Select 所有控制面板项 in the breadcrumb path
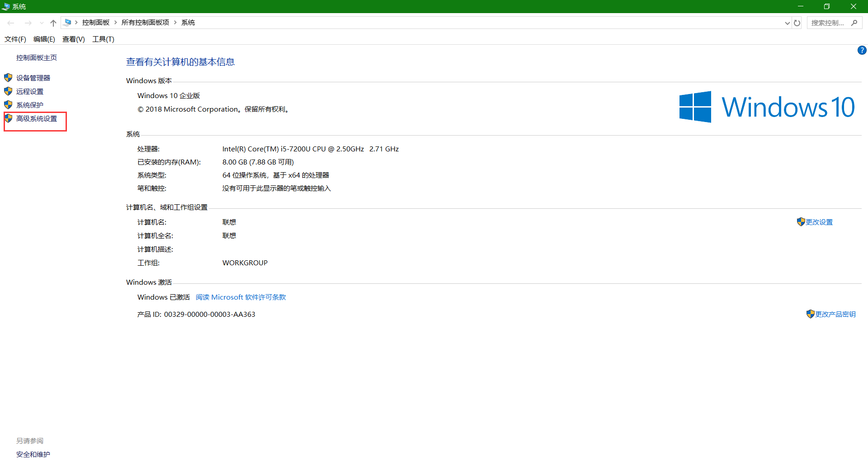This screenshot has height=470, width=868. click(145, 22)
